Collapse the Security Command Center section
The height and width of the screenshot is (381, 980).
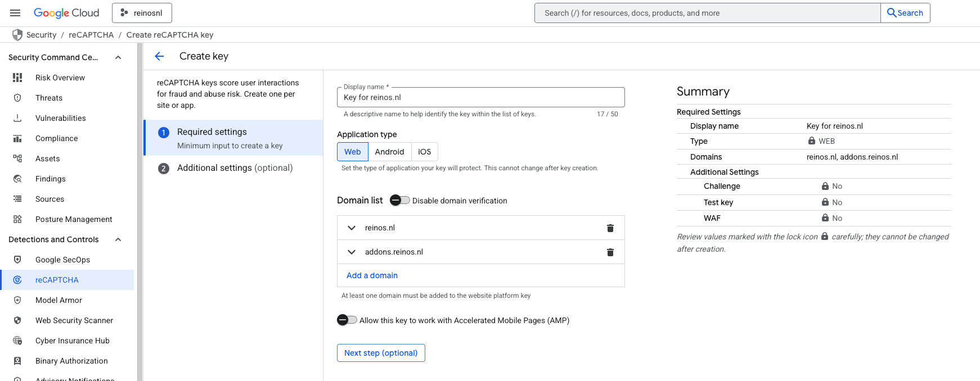[x=118, y=57]
